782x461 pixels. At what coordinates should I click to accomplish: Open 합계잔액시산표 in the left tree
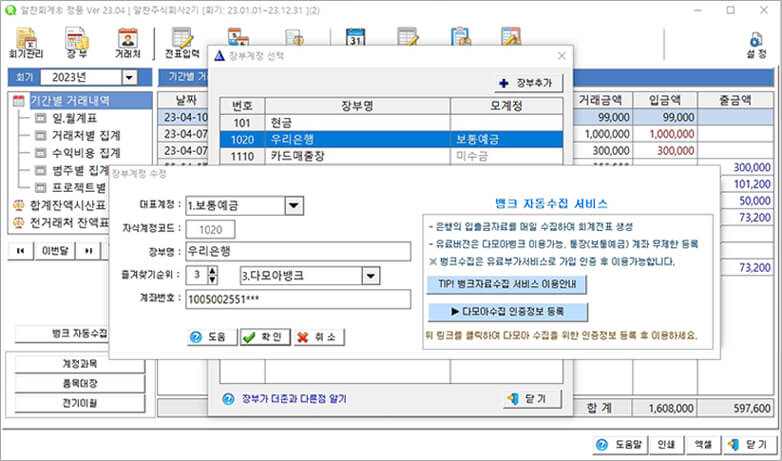pyautogui.click(x=67, y=205)
